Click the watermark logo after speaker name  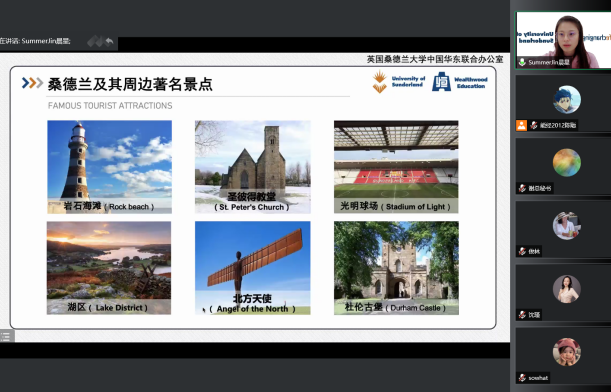[100, 41]
